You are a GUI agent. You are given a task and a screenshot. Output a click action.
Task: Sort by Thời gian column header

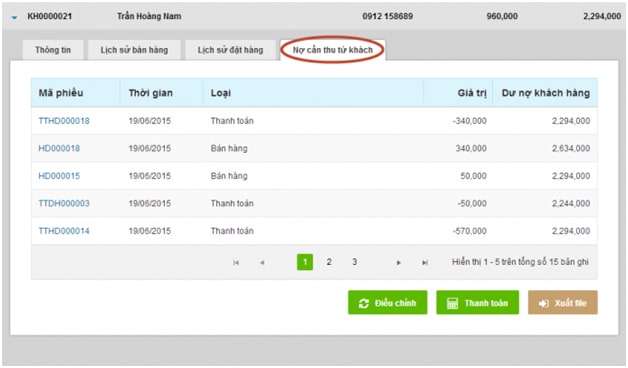(151, 93)
